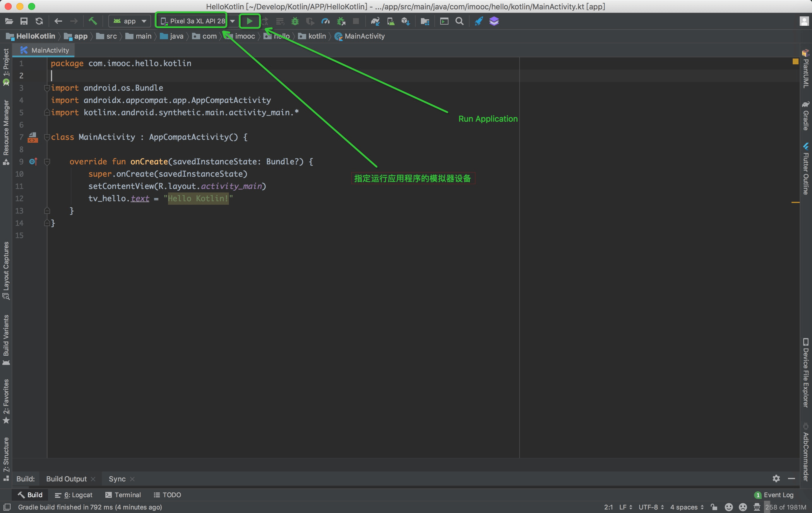Viewport: 812px width, 513px height.
Task: Close the Sync tab
Action: click(132, 479)
